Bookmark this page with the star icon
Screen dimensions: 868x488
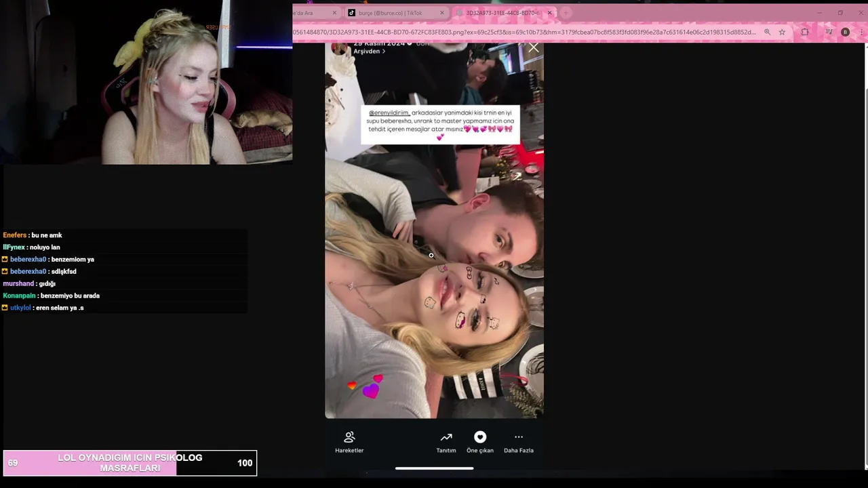pyautogui.click(x=782, y=32)
